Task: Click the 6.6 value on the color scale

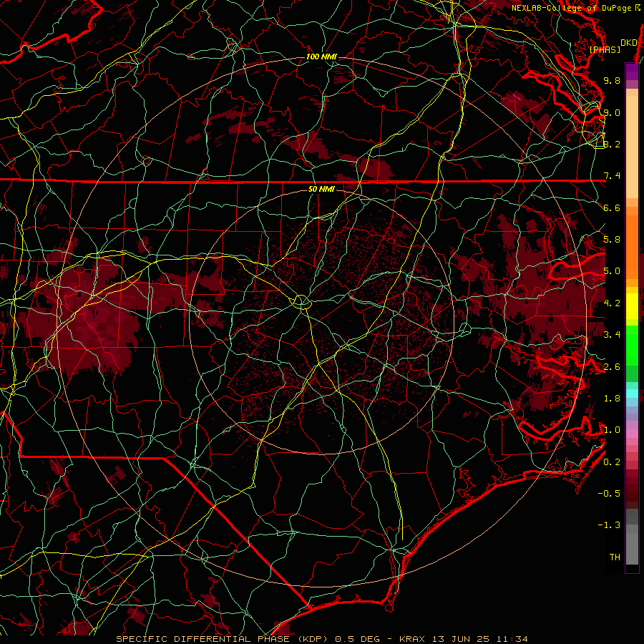Action: click(x=612, y=208)
